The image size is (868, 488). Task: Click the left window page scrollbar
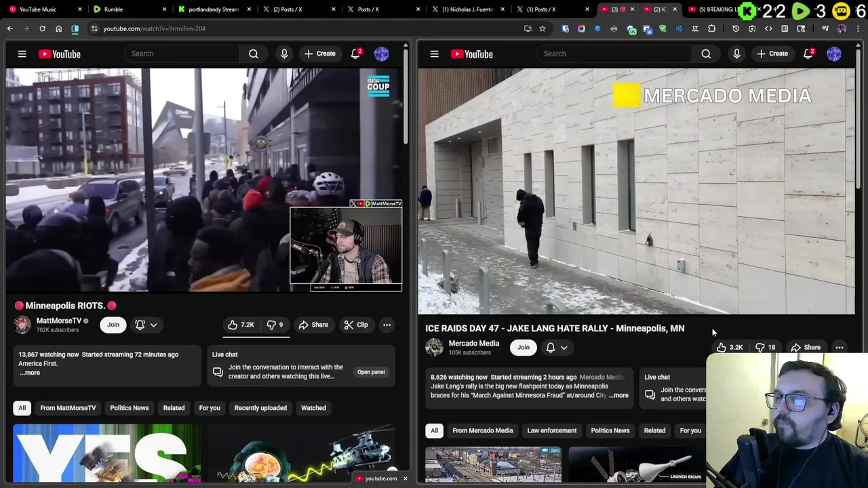coord(406,95)
